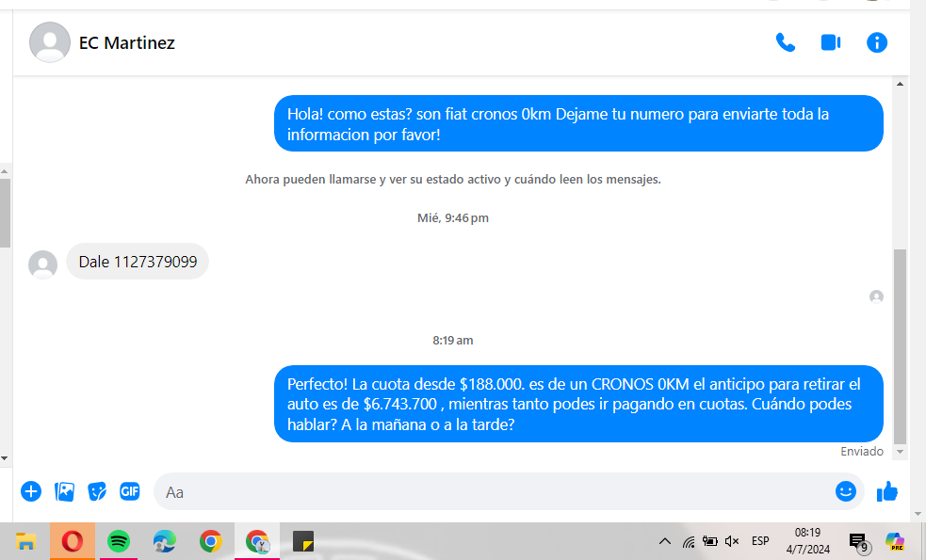926x560 pixels.
Task: Open EC Martinez profile from header name
Action: [126, 42]
